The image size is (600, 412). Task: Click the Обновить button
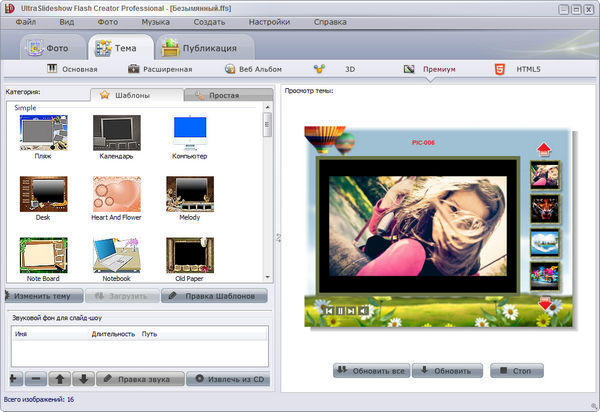pyautogui.click(x=447, y=370)
